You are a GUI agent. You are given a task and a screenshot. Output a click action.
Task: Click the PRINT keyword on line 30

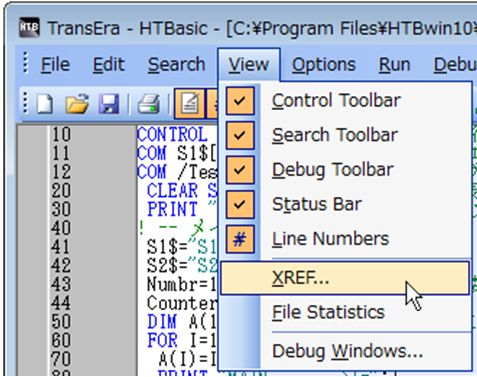[172, 209]
